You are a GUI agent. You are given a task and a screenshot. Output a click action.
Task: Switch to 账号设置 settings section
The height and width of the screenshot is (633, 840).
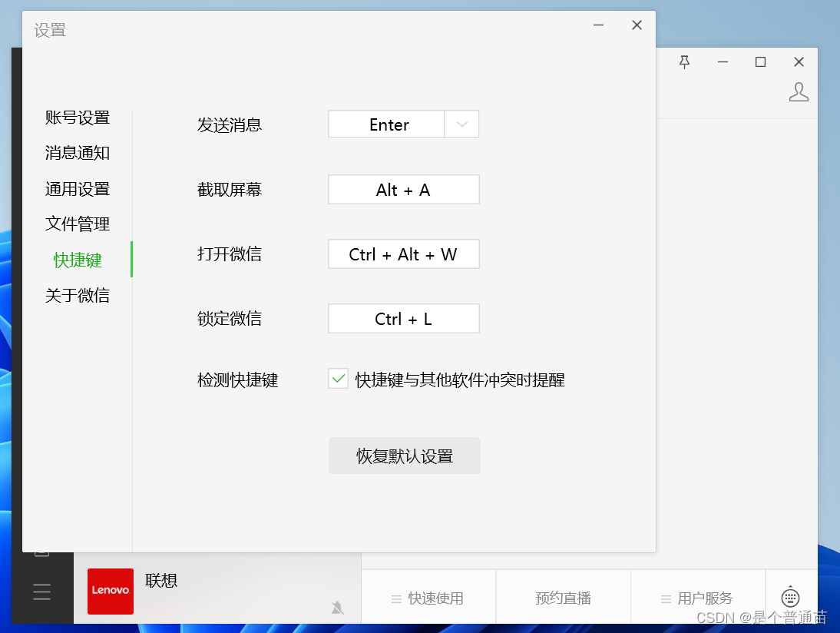[x=78, y=117]
